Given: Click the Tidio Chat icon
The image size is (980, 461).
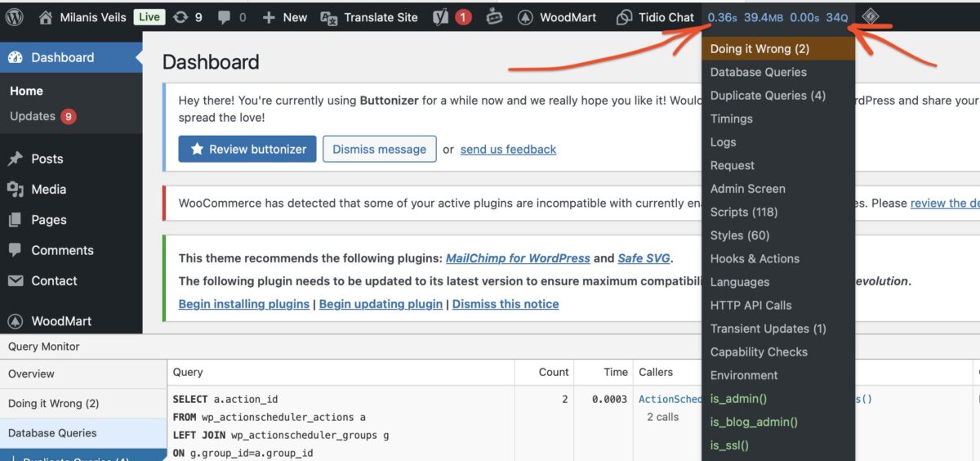Looking at the screenshot, I should (624, 17).
